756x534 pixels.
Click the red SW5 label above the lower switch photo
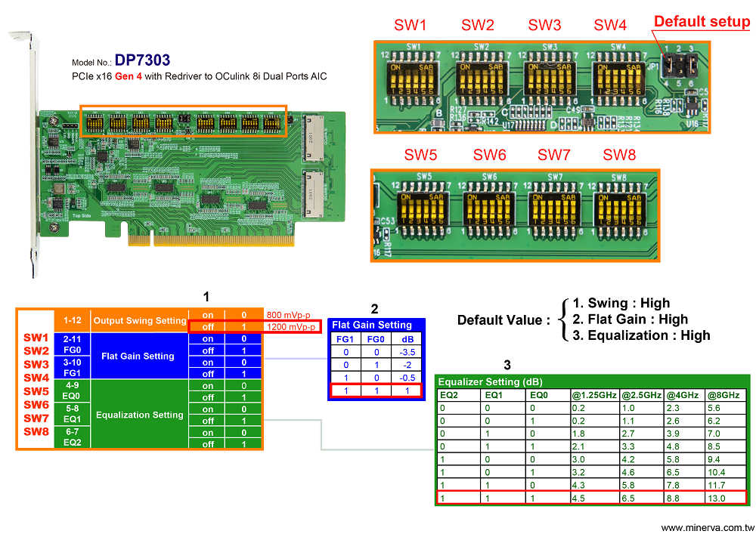pyautogui.click(x=420, y=155)
